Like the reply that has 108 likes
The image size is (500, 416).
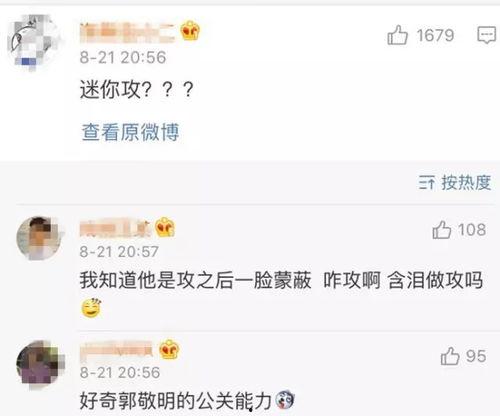pos(442,230)
